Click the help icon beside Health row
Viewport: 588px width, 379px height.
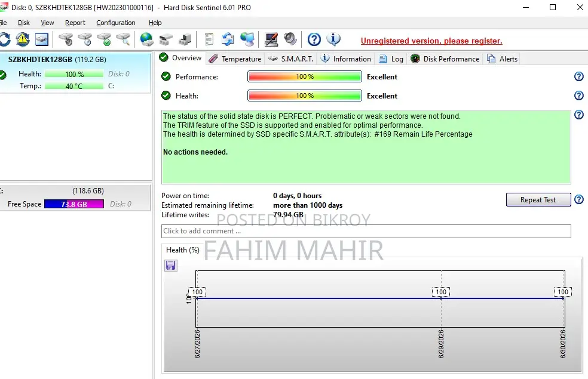[579, 95]
